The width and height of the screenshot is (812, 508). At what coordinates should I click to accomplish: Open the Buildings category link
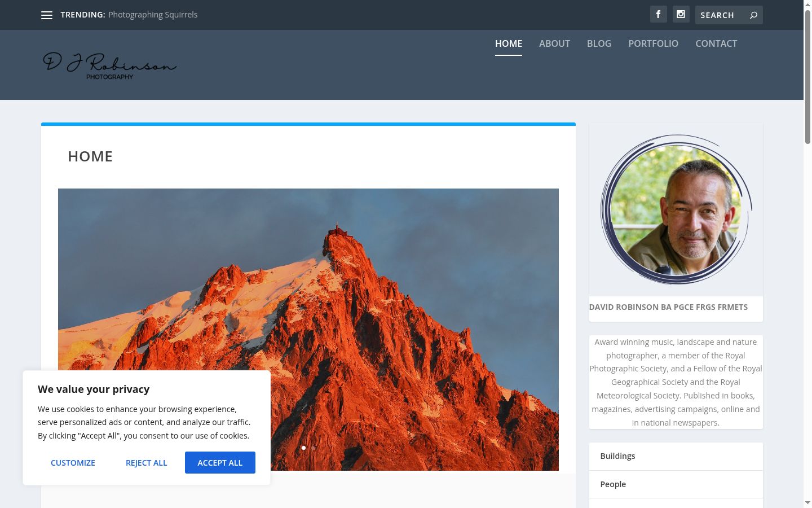[617, 456]
